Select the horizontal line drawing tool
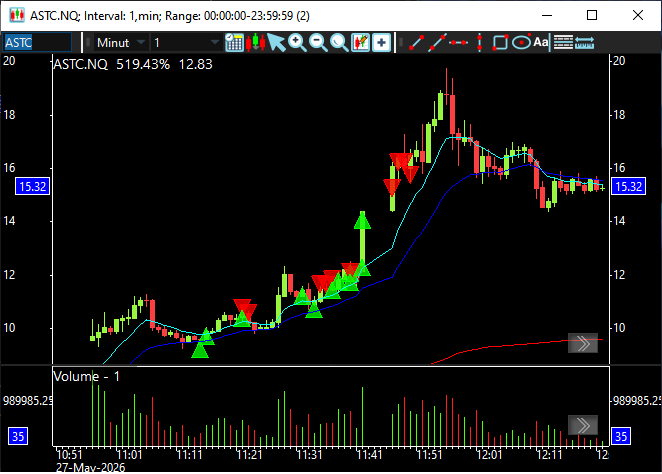 (458, 43)
